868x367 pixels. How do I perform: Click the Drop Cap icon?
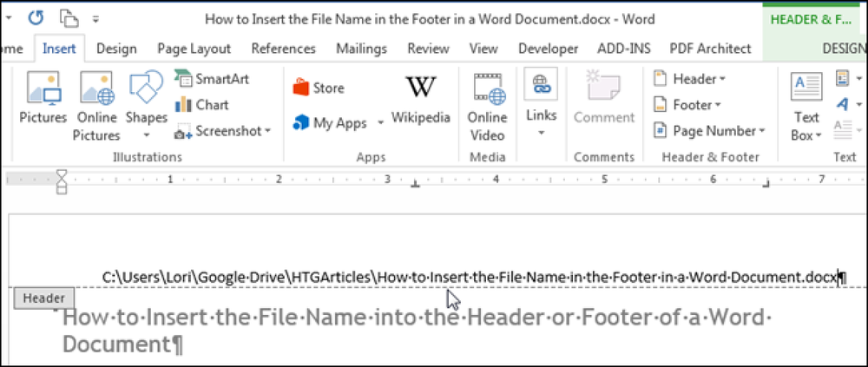click(x=842, y=129)
